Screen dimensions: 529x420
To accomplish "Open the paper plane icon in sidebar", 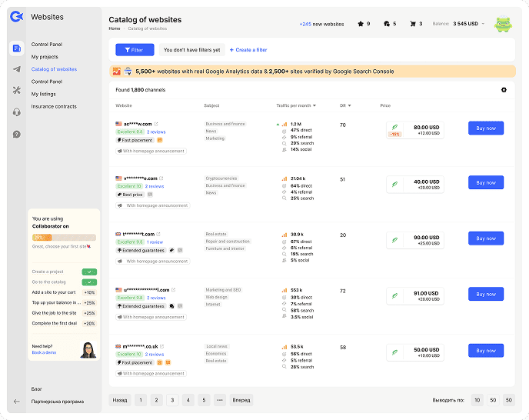I will [17, 69].
